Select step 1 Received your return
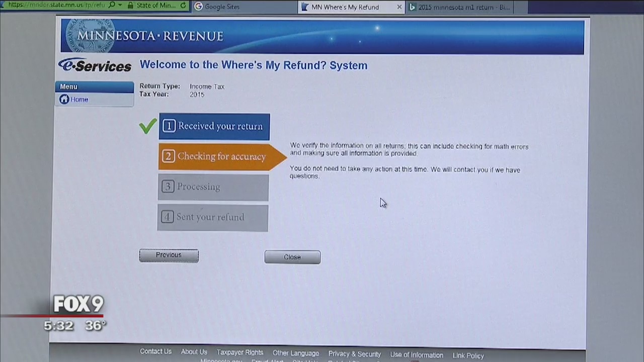The height and width of the screenshot is (362, 644). (x=214, y=126)
